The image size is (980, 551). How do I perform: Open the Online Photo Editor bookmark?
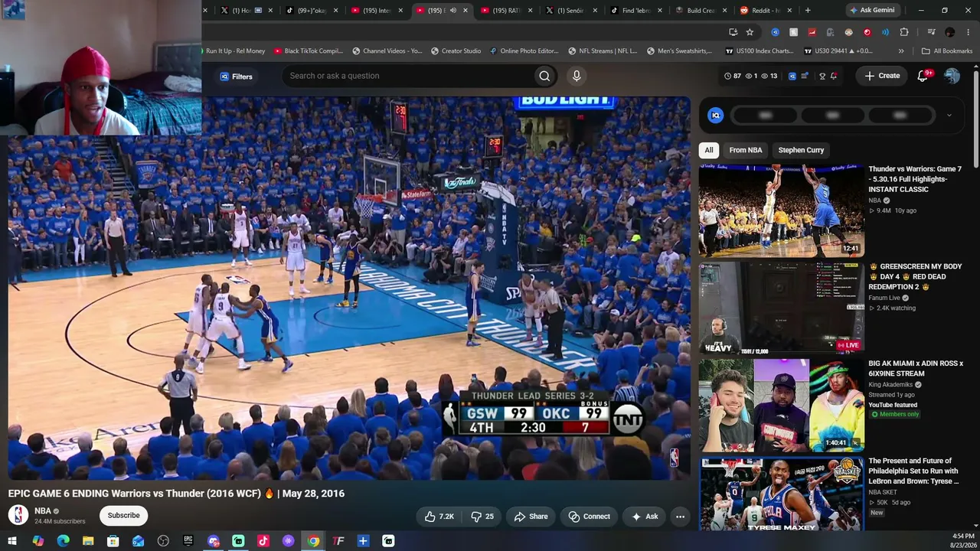click(524, 51)
